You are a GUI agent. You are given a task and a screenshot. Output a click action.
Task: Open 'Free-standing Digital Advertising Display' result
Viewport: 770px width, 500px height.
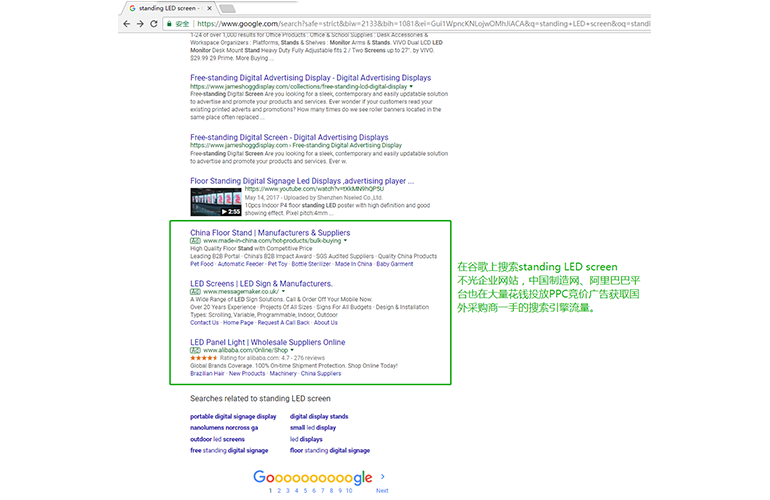310,78
